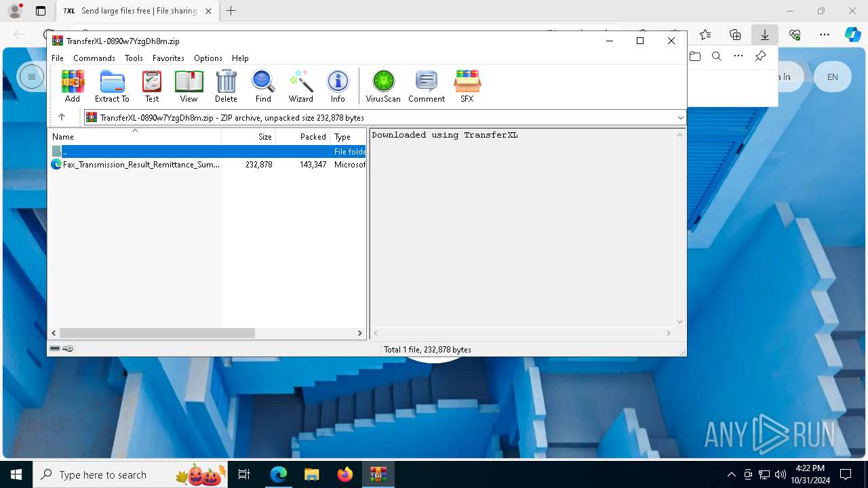Click the key icon in WinRAR status bar
The height and width of the screenshot is (488, 868).
[68, 348]
